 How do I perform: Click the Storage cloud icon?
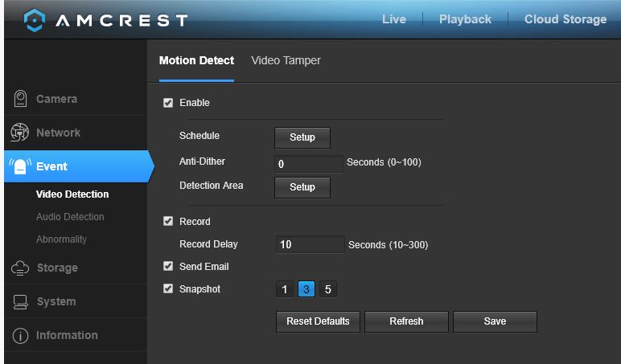20,268
